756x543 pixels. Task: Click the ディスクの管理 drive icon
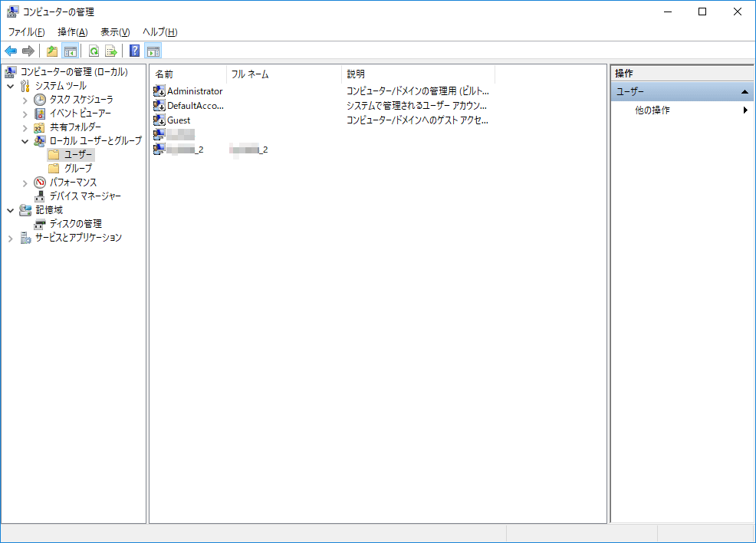tap(40, 224)
